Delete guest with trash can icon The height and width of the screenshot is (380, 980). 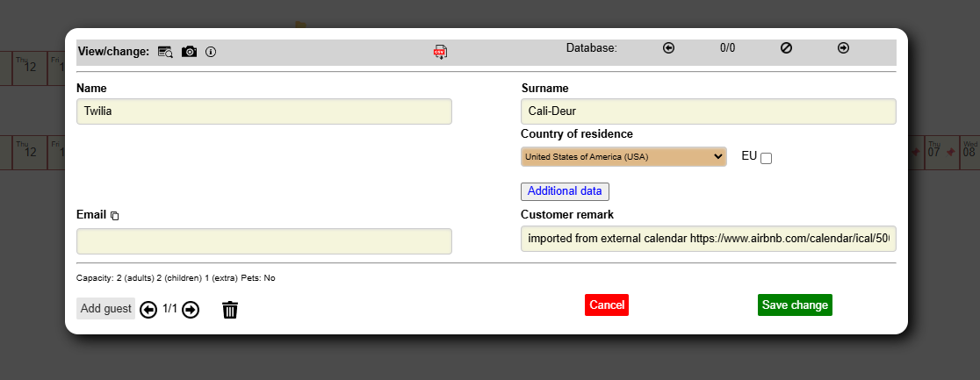coord(230,309)
